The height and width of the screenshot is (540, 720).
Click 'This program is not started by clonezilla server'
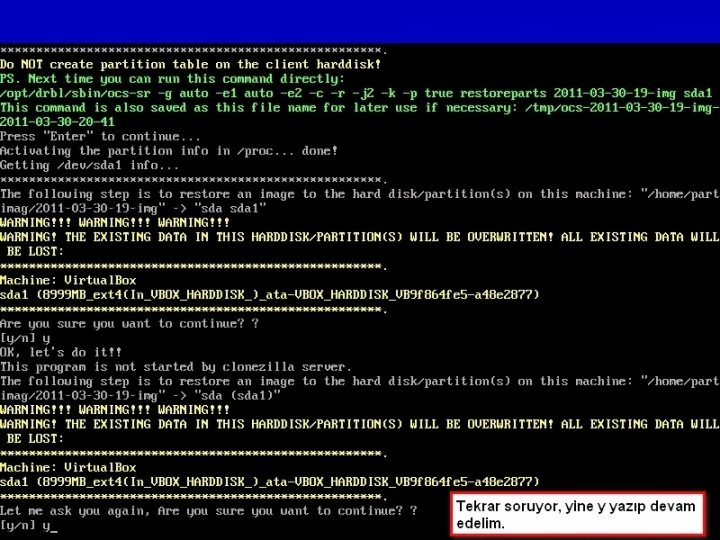tap(176, 367)
